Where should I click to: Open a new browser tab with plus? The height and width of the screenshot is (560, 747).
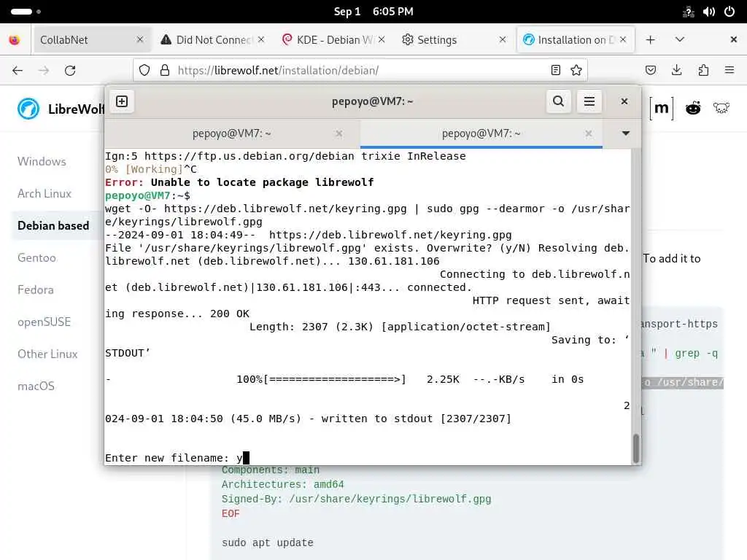pyautogui.click(x=650, y=40)
